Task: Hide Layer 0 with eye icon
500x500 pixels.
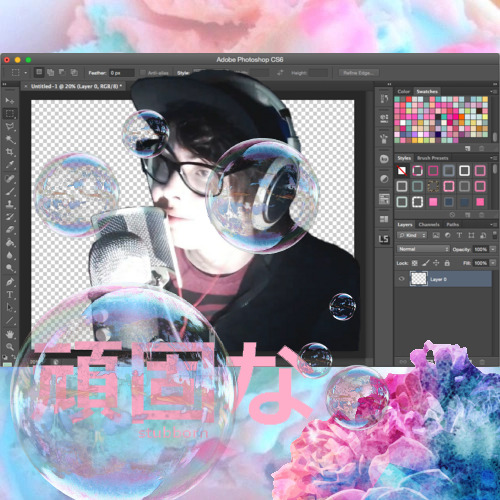Action: coord(402,279)
